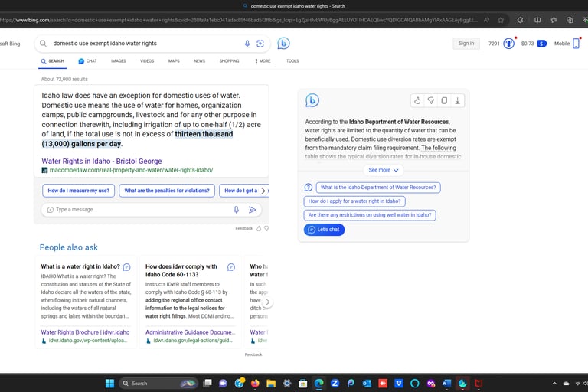The height and width of the screenshot is (392, 588).
Task: Click the refresh-style extension icon in toolbar
Action: [x=520, y=20]
